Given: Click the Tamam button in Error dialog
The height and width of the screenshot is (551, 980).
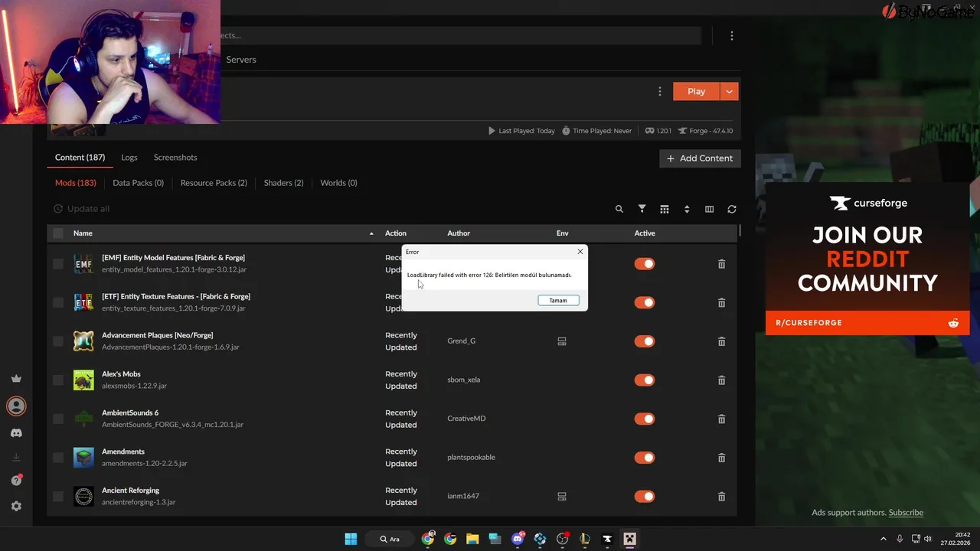Looking at the screenshot, I should [558, 301].
